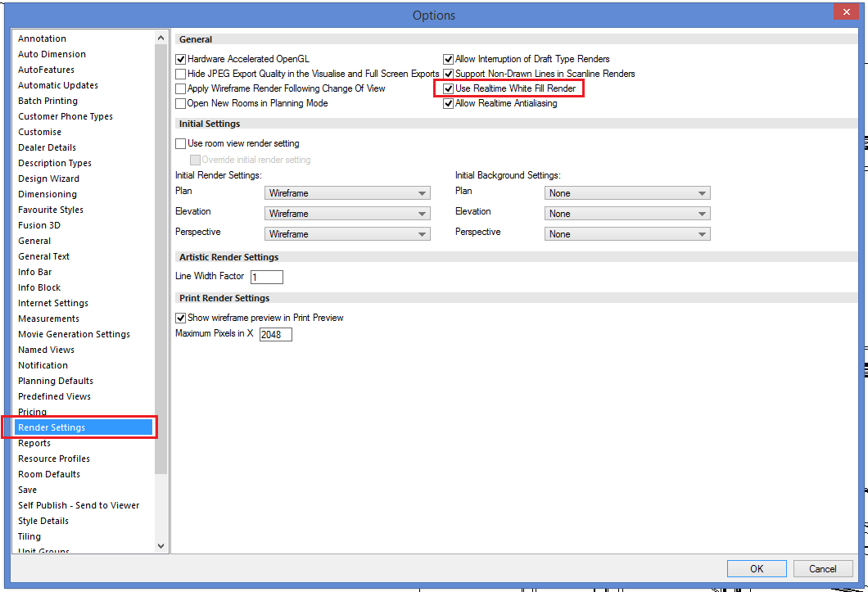Close the Options dialog window
868x592 pixels.
(x=845, y=11)
